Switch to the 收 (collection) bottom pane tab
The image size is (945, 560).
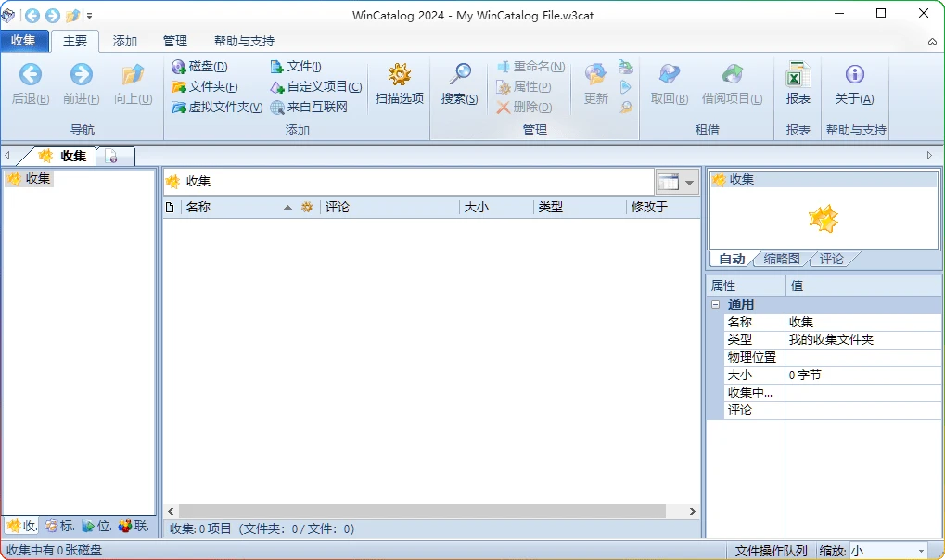[21, 527]
